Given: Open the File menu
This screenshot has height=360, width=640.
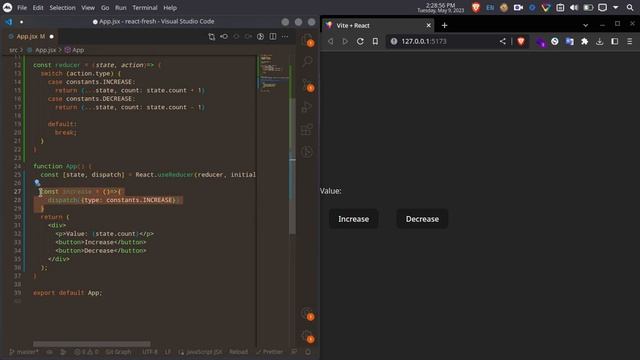Looking at the screenshot, I should point(22,8).
